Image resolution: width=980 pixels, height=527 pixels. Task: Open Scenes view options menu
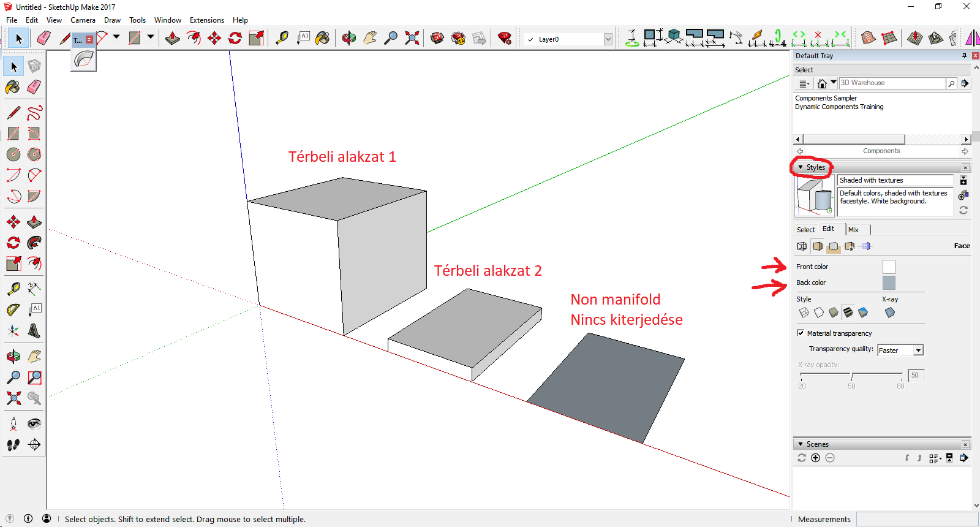[x=935, y=458]
